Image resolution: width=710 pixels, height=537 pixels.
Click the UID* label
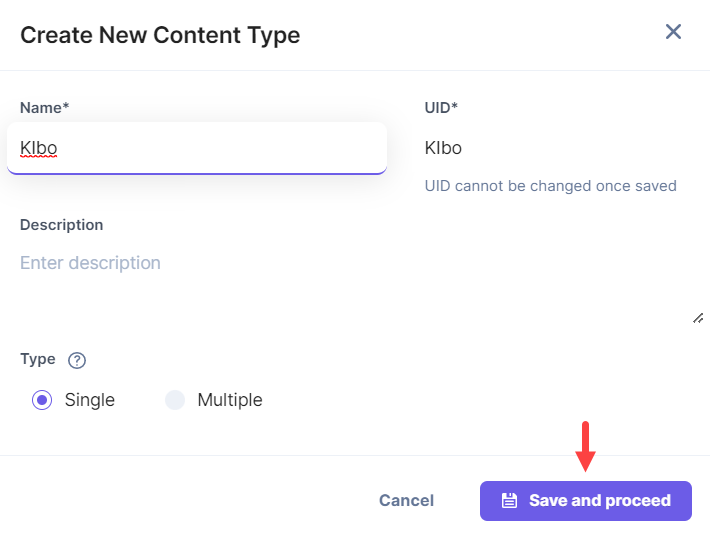coord(441,108)
